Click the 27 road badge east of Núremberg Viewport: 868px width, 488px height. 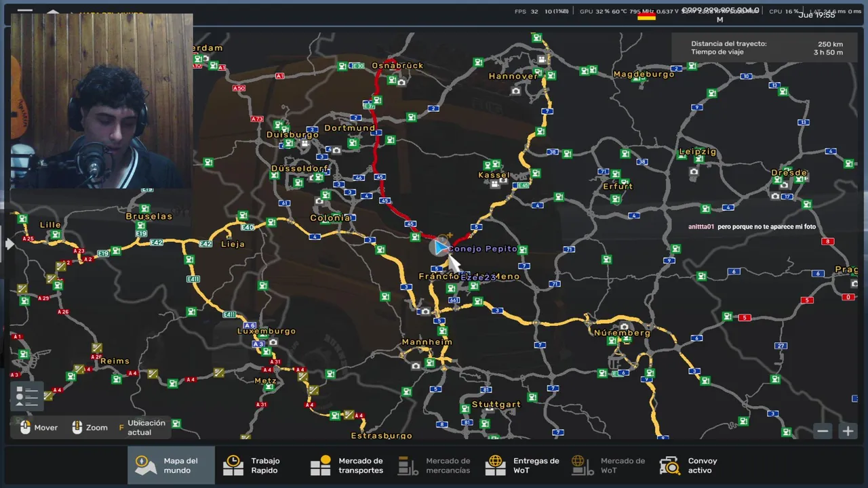click(x=782, y=346)
